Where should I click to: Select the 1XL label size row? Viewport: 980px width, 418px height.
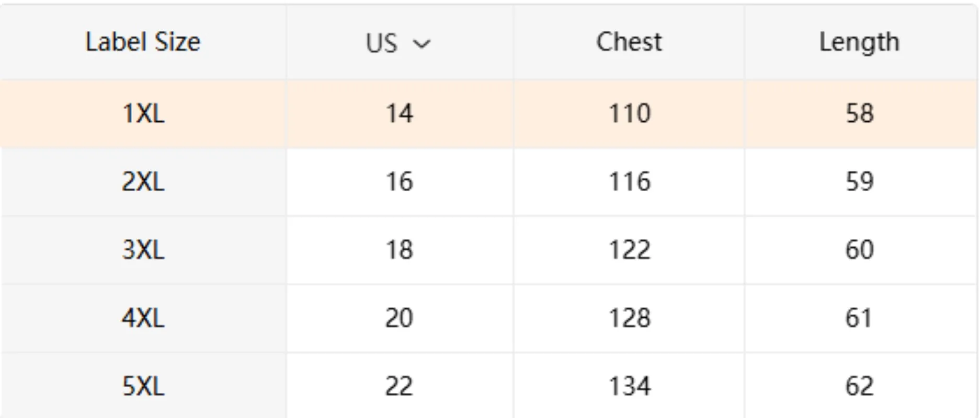click(143, 113)
